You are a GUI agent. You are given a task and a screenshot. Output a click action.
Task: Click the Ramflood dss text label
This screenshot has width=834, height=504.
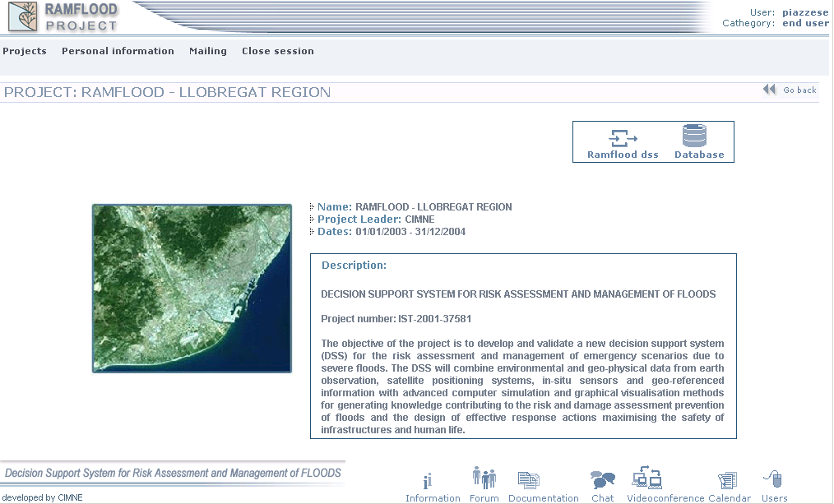click(623, 155)
